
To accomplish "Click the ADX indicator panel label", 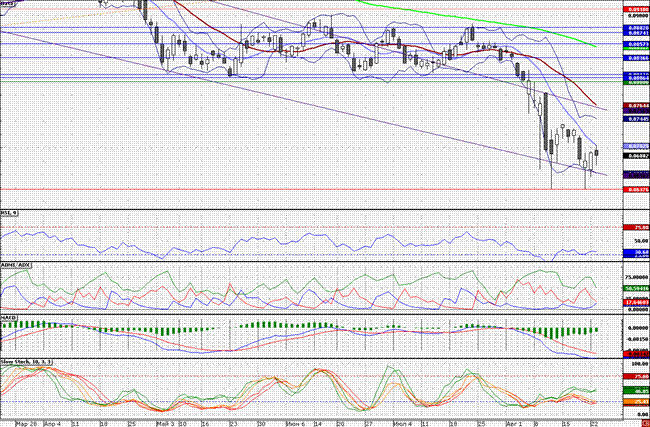I will click(x=14, y=265).
